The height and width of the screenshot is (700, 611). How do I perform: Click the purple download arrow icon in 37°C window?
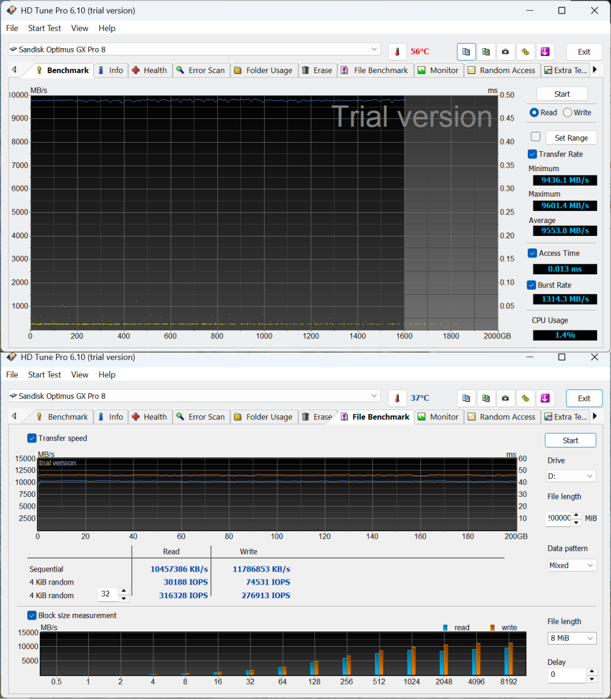pyautogui.click(x=545, y=398)
